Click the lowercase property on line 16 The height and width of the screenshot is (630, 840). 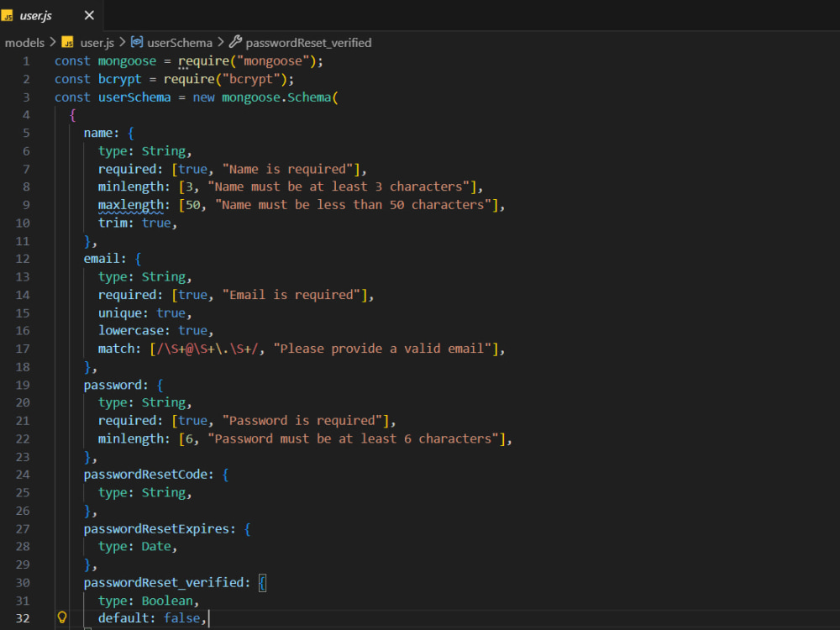131,330
